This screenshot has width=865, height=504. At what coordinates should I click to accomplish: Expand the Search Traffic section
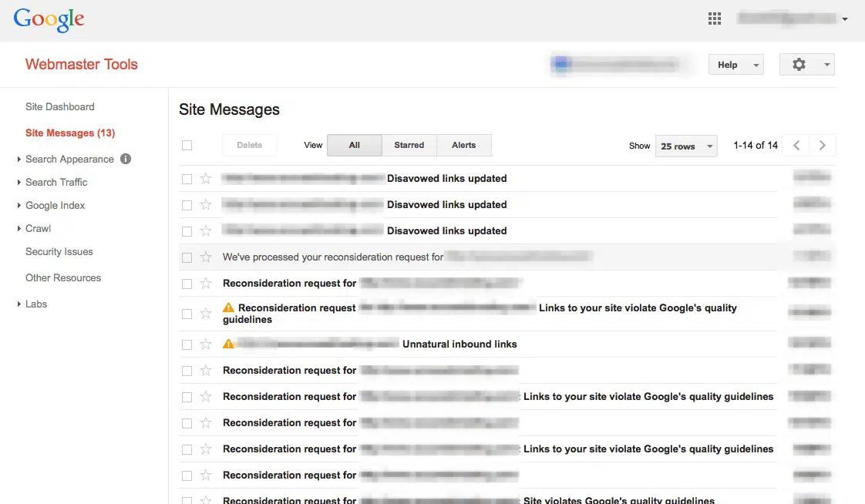click(19, 182)
